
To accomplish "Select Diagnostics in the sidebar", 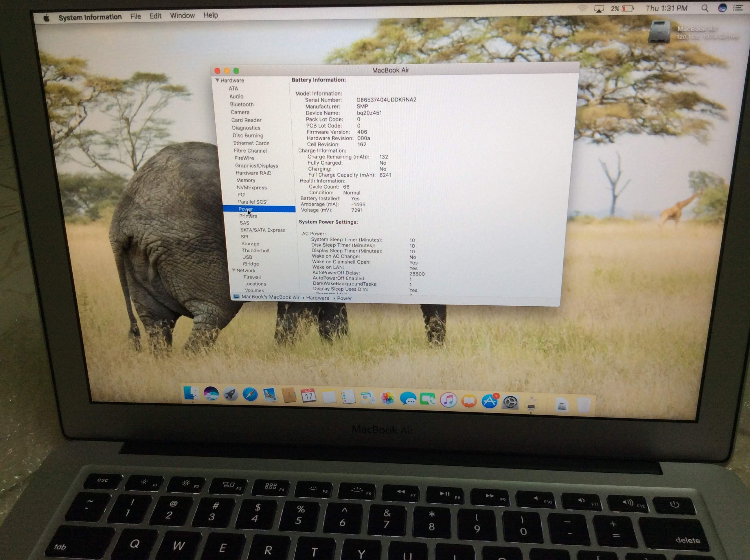I will tap(246, 128).
